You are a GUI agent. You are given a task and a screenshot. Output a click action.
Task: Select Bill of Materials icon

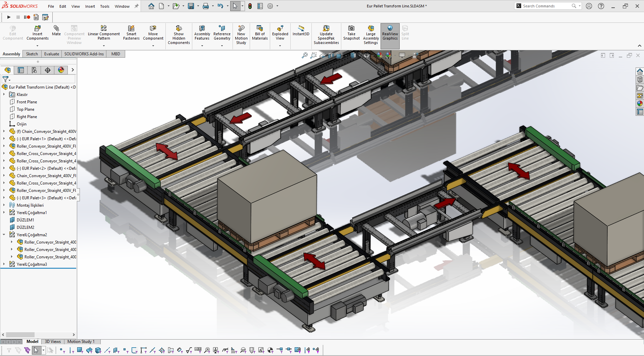[x=260, y=29]
